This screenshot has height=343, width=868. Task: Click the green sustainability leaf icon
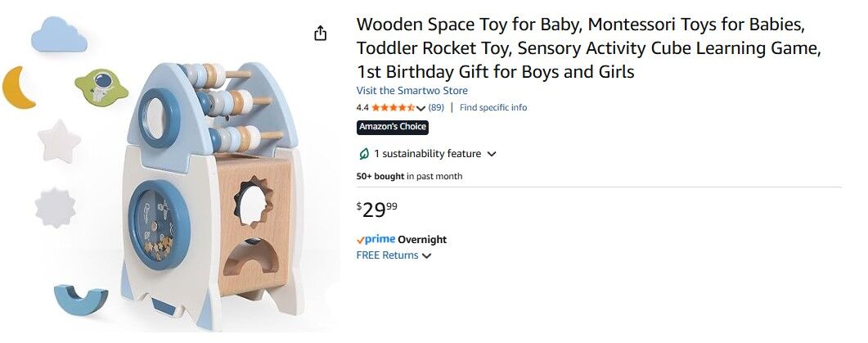(x=364, y=154)
